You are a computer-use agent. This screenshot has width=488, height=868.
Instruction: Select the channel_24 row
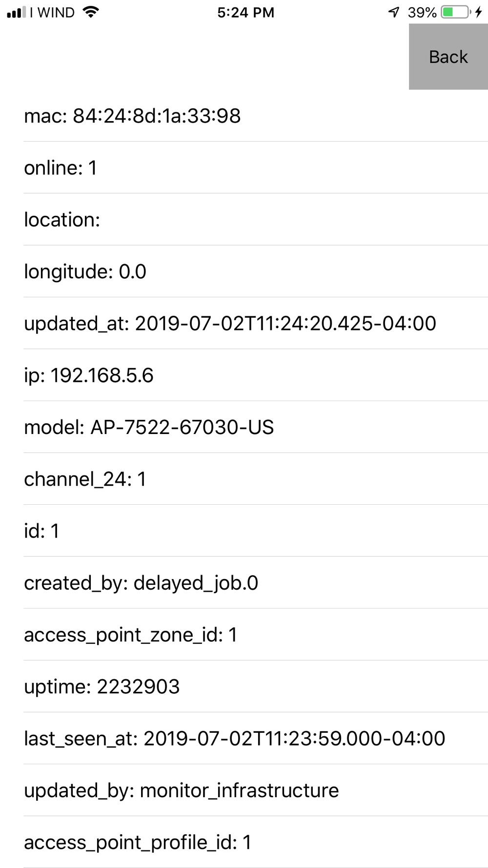256,478
